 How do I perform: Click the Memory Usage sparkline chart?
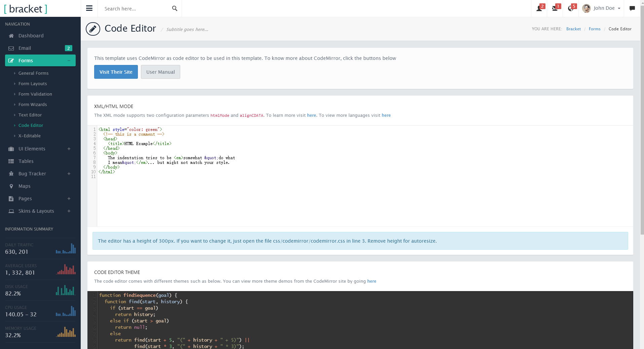pyautogui.click(x=66, y=332)
